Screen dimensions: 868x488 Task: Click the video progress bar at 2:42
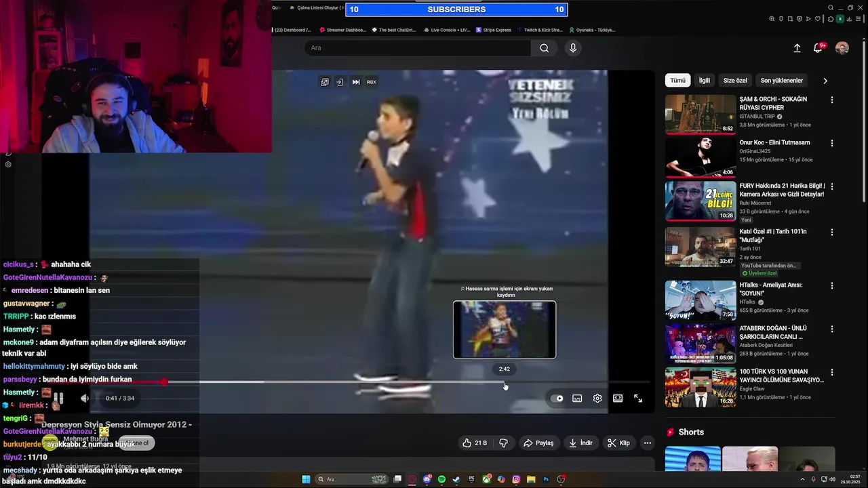tap(504, 382)
